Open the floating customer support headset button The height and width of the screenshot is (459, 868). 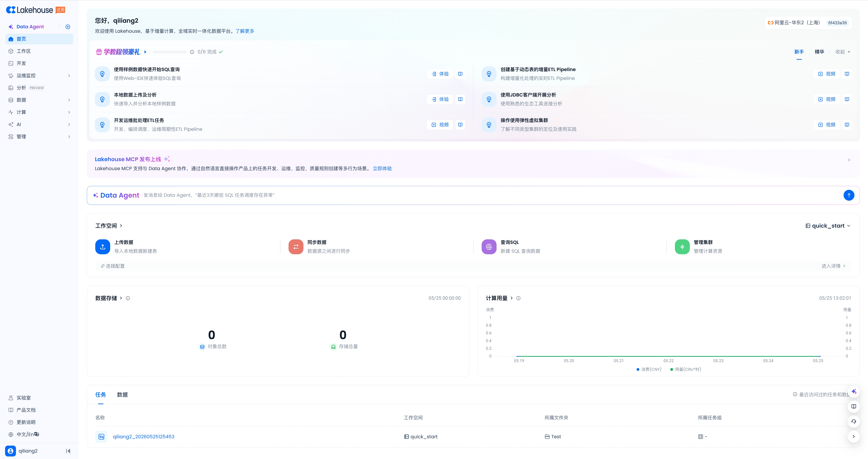tap(854, 421)
